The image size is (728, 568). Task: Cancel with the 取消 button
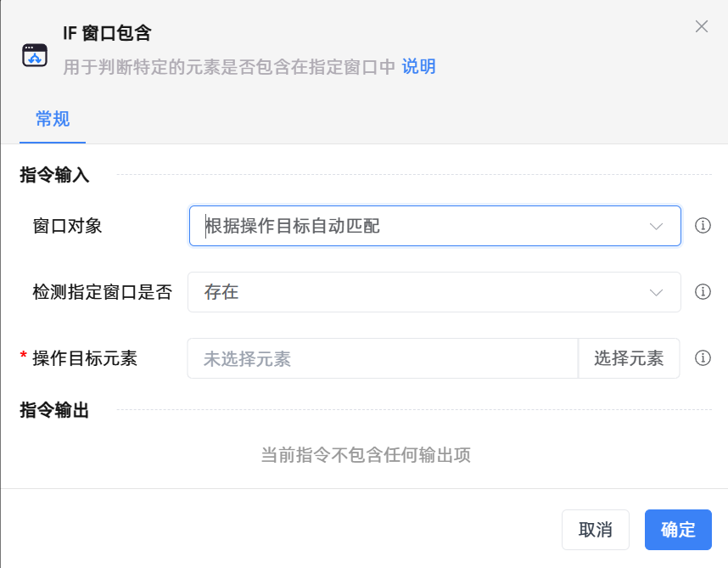[595, 530]
